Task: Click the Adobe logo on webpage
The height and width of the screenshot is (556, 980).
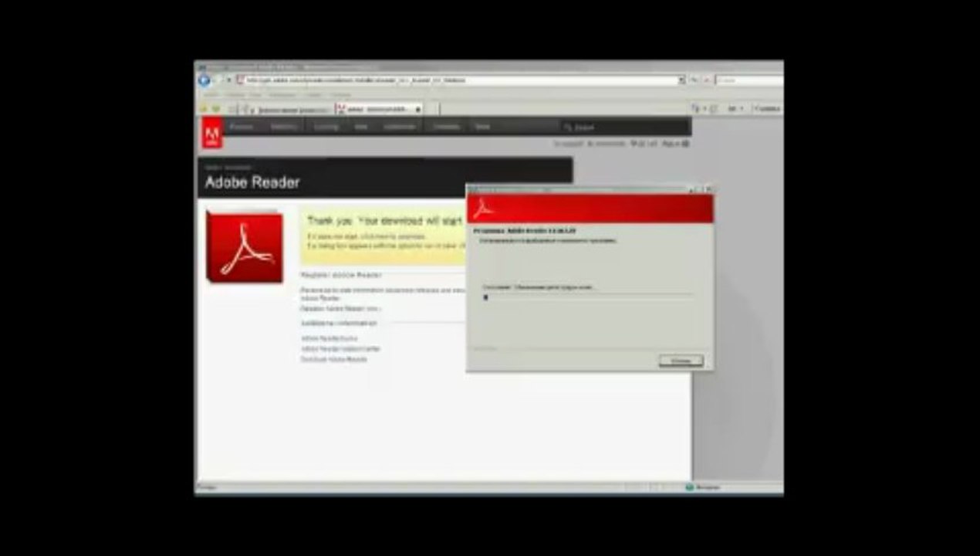Action: point(212,133)
